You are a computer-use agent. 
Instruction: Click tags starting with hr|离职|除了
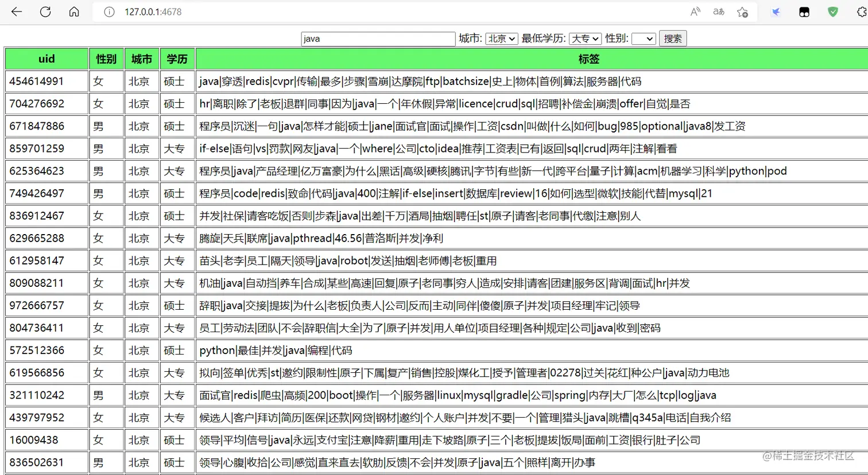532,104
